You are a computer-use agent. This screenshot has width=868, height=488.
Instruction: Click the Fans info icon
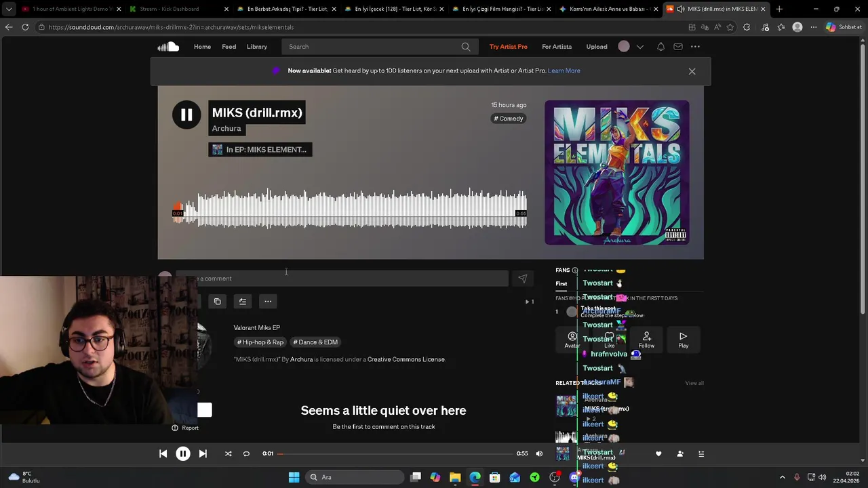point(575,270)
